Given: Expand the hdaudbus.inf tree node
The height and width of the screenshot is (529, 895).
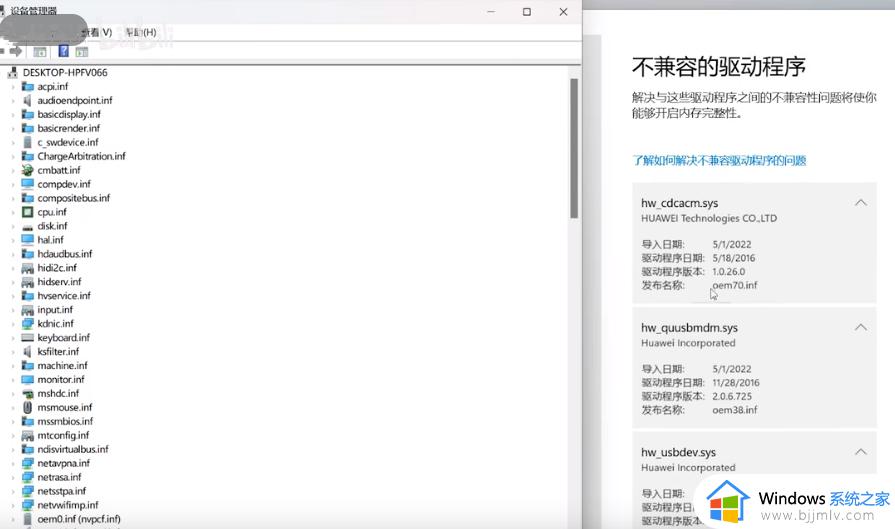Looking at the screenshot, I should [13, 254].
